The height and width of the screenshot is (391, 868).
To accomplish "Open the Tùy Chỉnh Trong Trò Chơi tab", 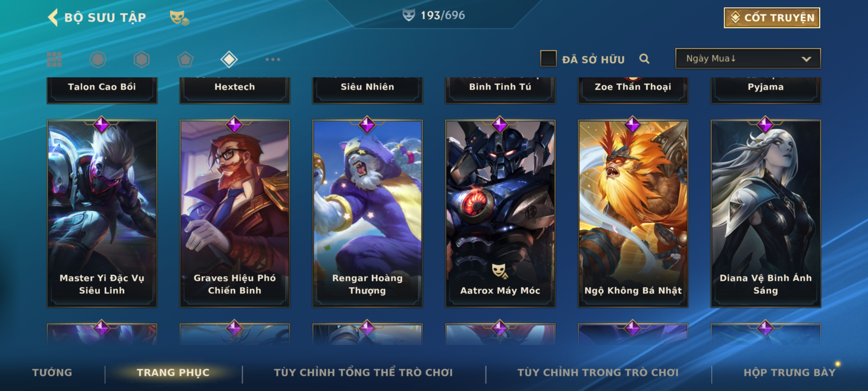I will pos(598,373).
